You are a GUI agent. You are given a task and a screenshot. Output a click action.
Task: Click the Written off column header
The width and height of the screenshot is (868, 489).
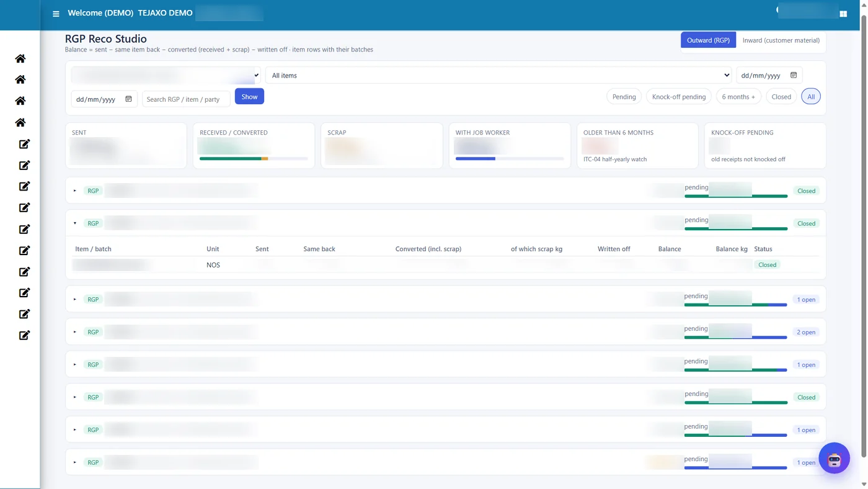point(614,249)
